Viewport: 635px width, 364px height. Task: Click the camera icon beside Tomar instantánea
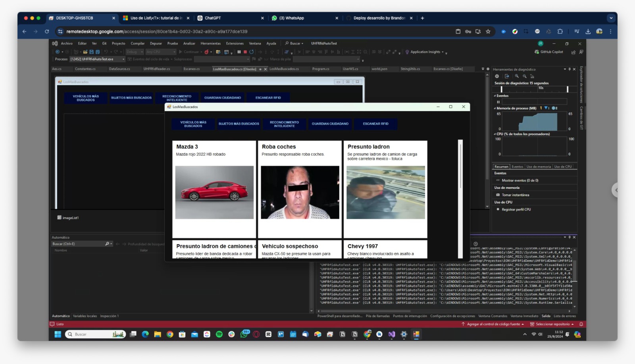498,195
